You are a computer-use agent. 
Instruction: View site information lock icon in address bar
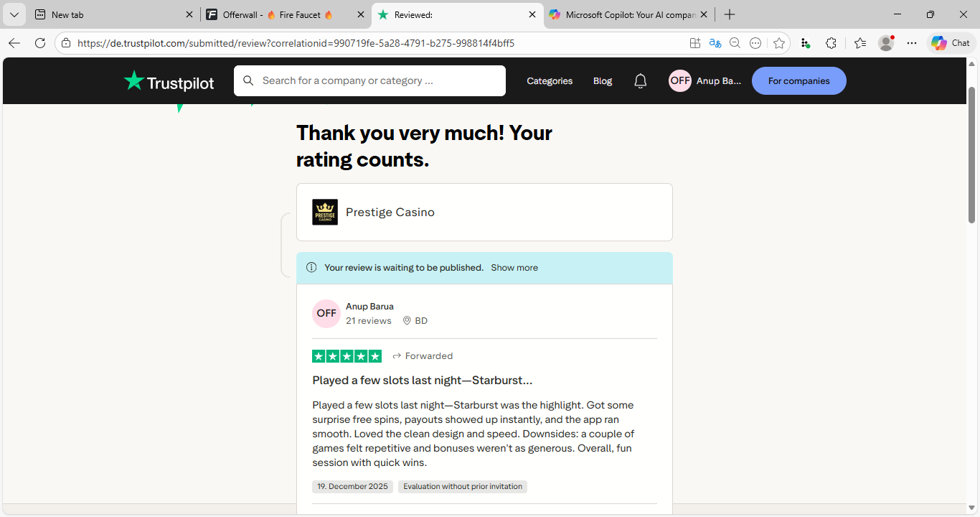click(x=66, y=43)
